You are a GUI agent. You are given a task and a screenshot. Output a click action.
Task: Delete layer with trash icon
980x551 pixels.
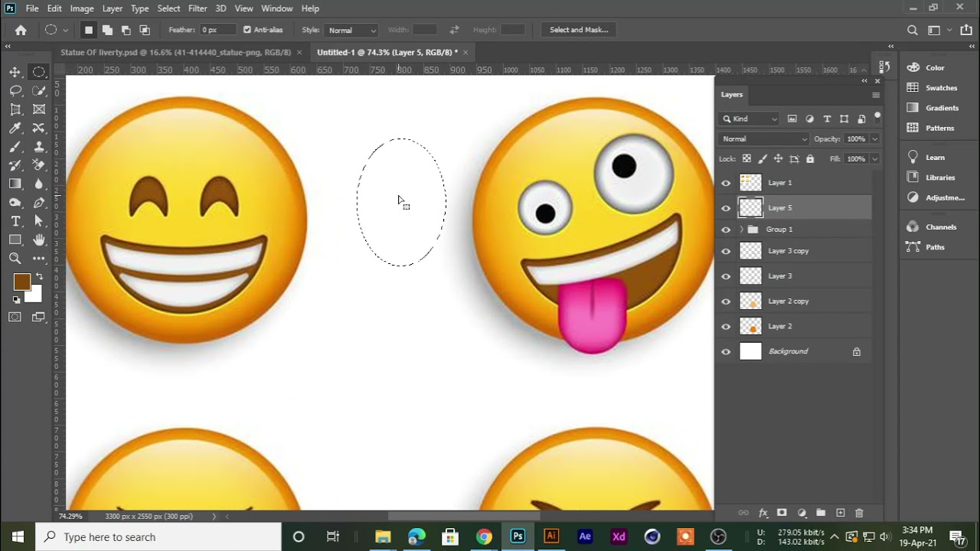pos(859,513)
